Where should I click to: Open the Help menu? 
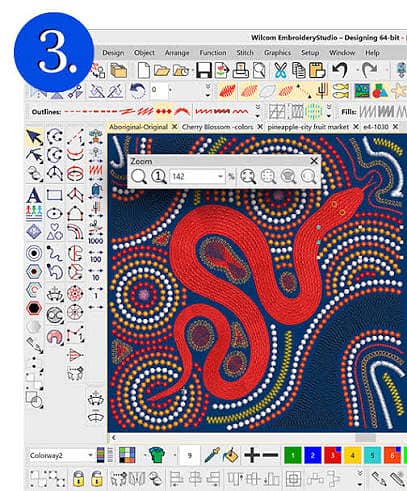click(372, 53)
